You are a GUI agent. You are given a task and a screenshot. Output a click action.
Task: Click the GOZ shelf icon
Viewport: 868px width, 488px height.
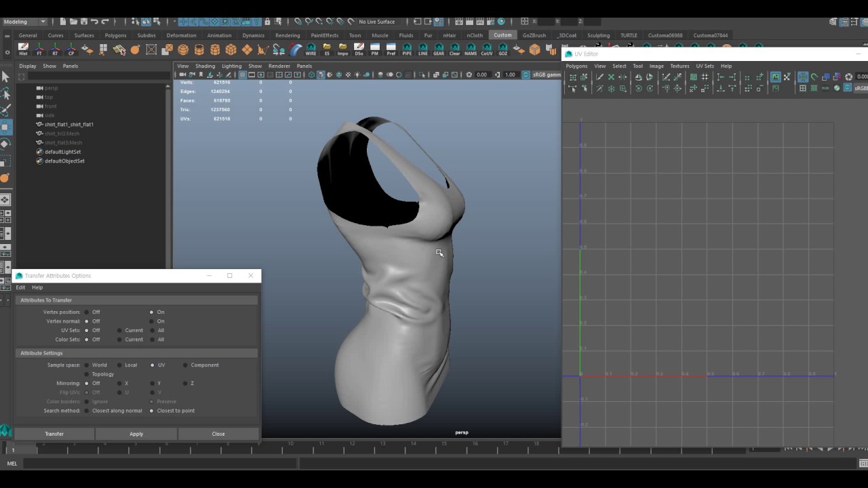point(502,49)
